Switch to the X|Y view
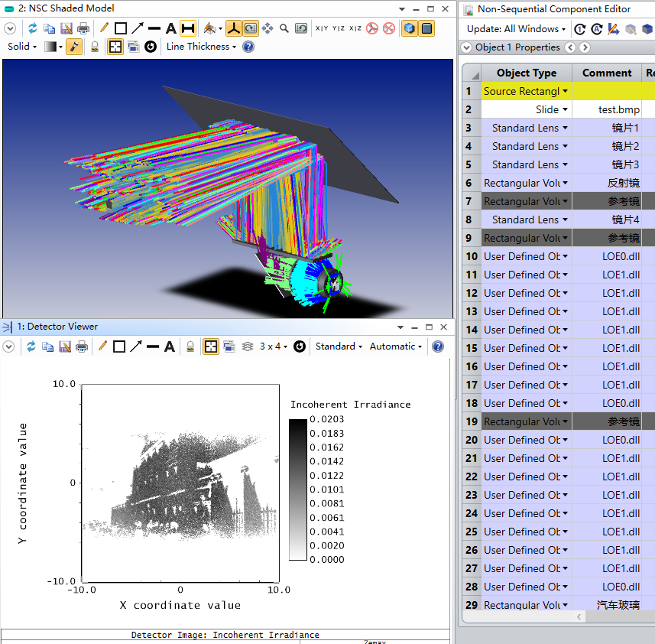The height and width of the screenshot is (644, 655). click(321, 28)
